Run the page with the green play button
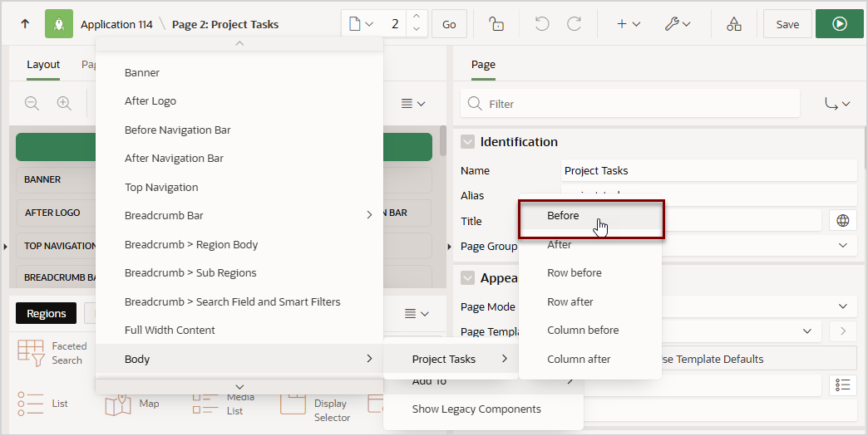Image resolution: width=868 pixels, height=436 pixels. [x=839, y=24]
